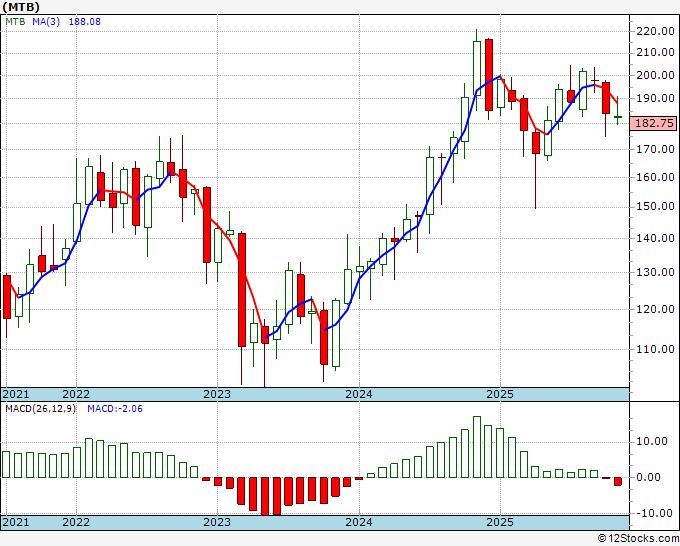680x546 pixels.
Task: Click the 220.00 price axis label
Action: pyautogui.click(x=655, y=31)
